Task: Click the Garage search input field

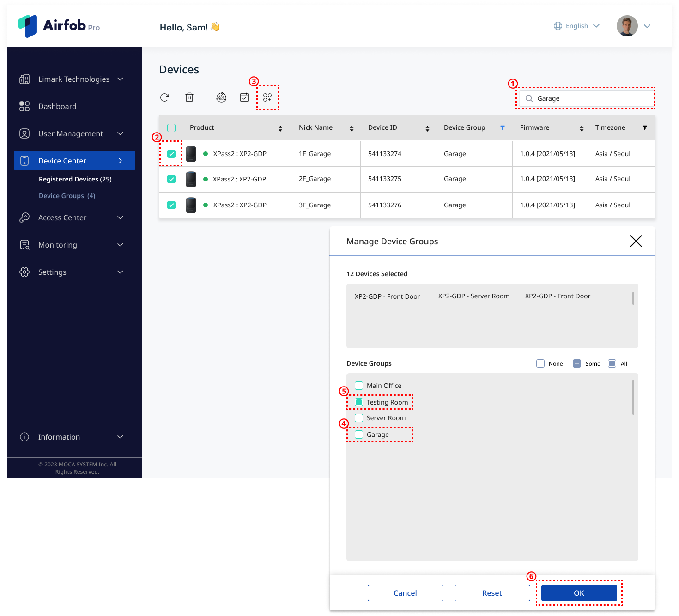Action: pyautogui.click(x=586, y=98)
